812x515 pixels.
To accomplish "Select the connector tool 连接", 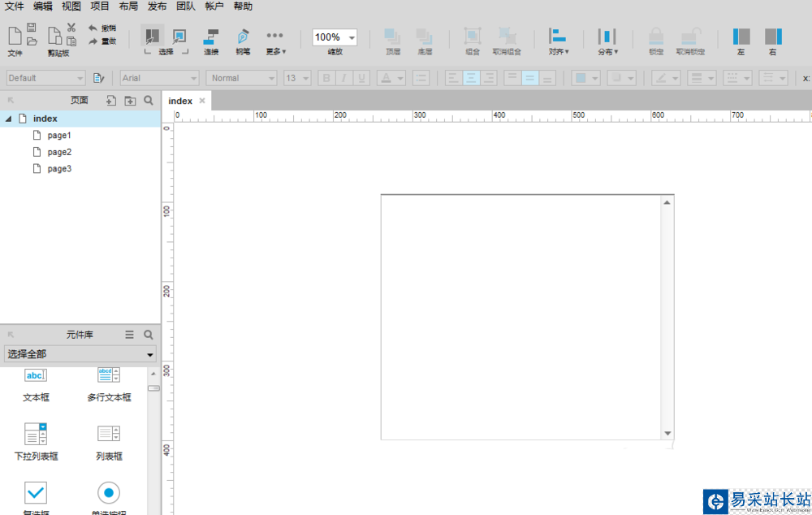I will click(x=211, y=41).
